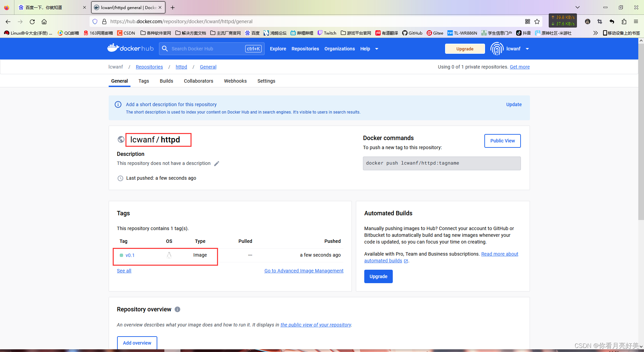
Task: Open Organizations in the top navigation
Action: coord(339,49)
